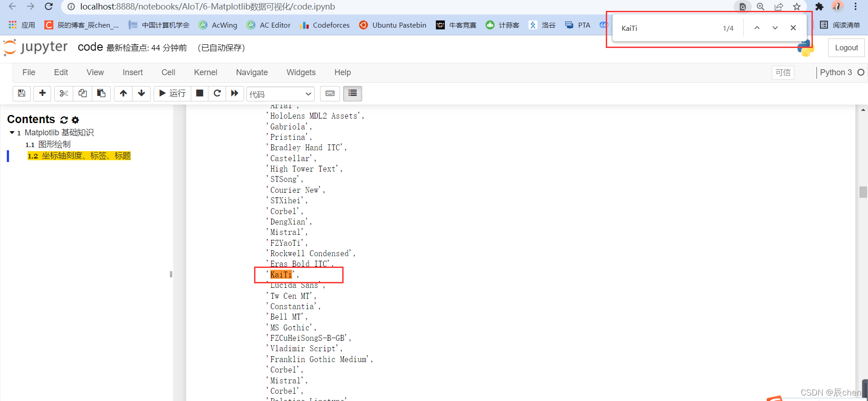This screenshot has height=401, width=868.
Task: Open the AcWing bookmark
Action: (x=218, y=25)
